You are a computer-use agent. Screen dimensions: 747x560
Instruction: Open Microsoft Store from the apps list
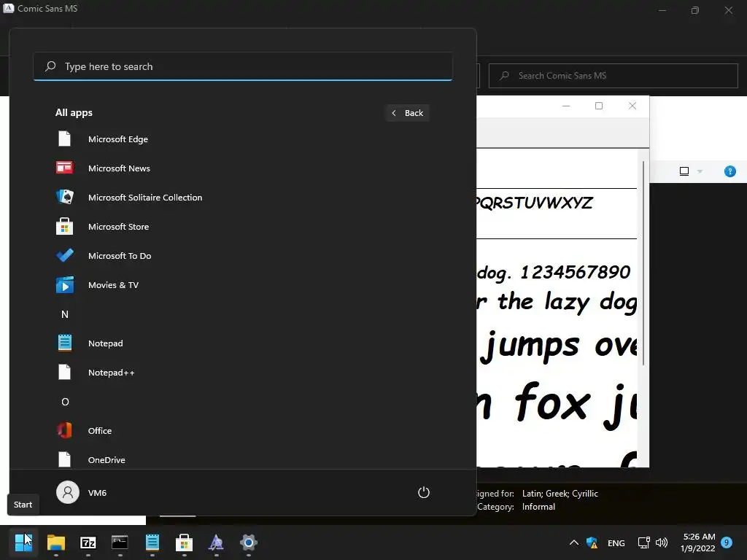coord(242,227)
